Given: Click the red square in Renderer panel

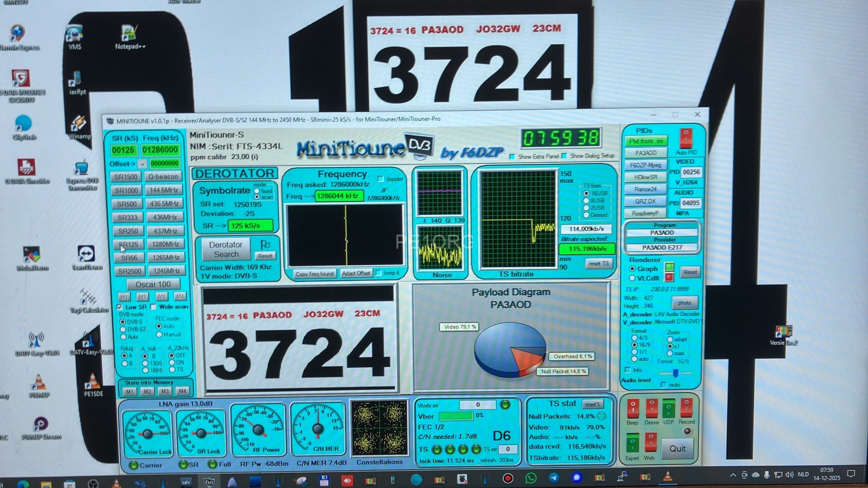Looking at the screenshot, I should coord(669,277).
